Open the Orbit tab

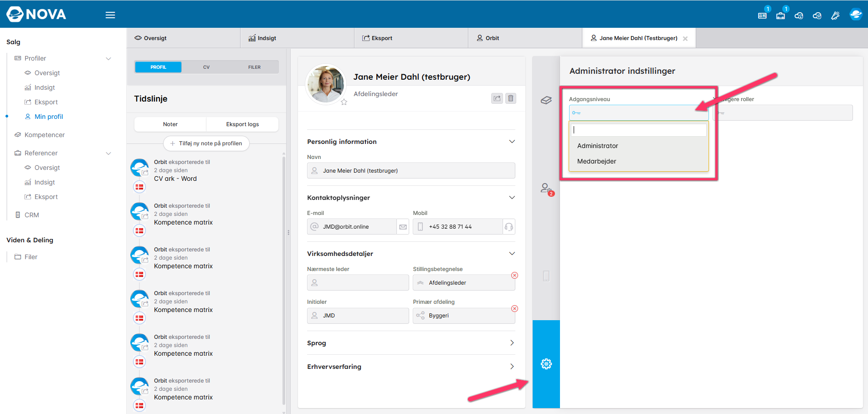[x=488, y=38]
